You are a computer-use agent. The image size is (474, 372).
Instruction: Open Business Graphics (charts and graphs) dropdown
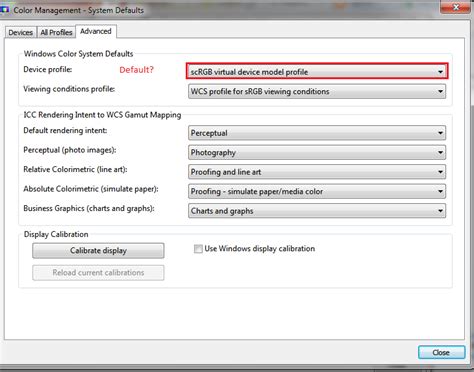tap(317, 211)
